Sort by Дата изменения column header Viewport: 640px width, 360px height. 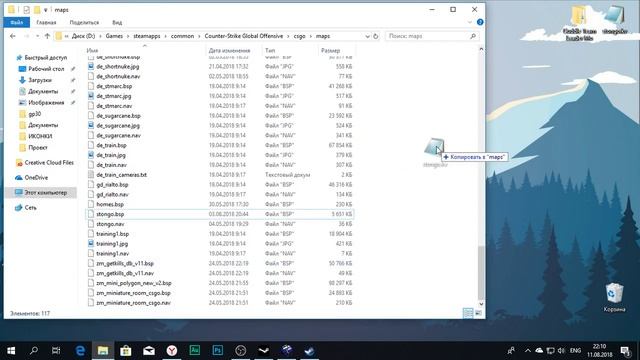[x=229, y=51]
